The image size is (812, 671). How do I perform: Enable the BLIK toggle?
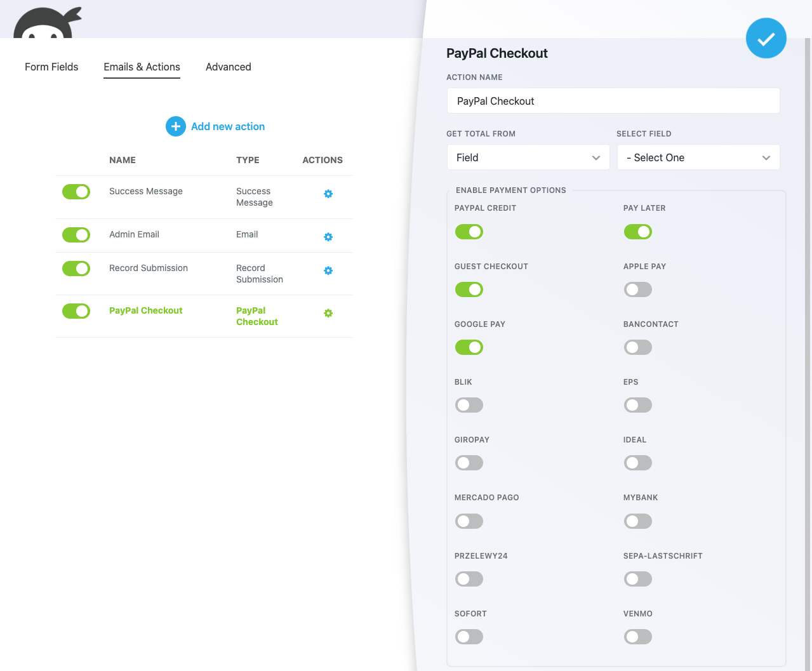pyautogui.click(x=469, y=405)
